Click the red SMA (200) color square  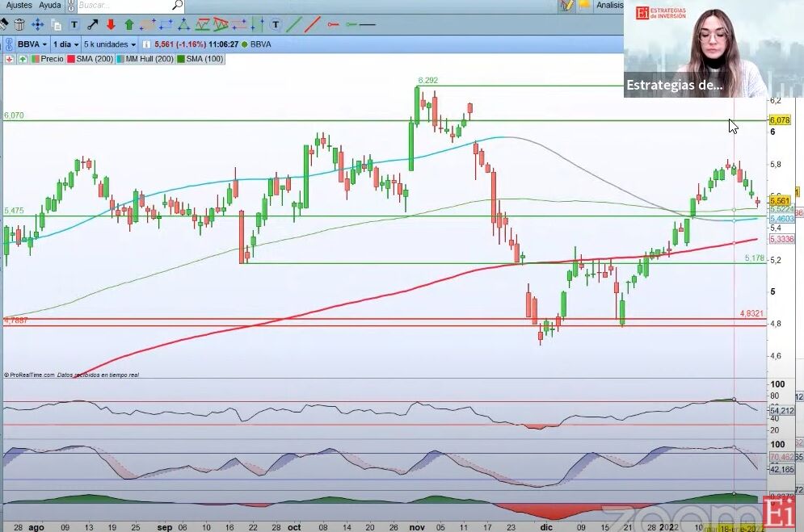pos(71,60)
